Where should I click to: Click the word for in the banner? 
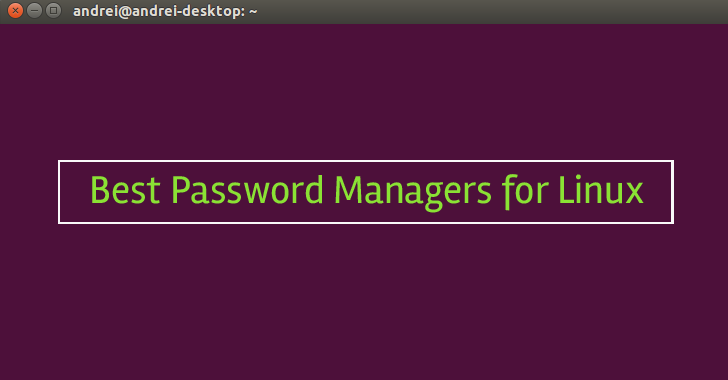pos(525,191)
